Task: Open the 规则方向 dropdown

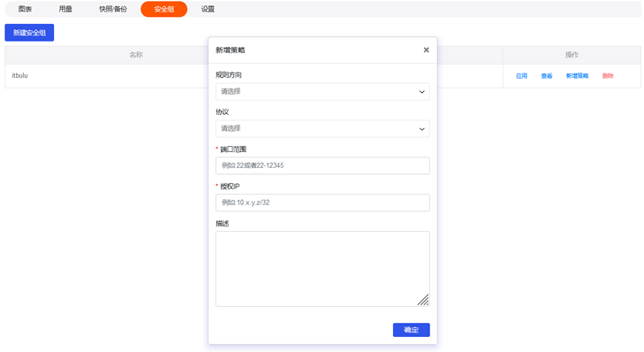Action: (322, 92)
